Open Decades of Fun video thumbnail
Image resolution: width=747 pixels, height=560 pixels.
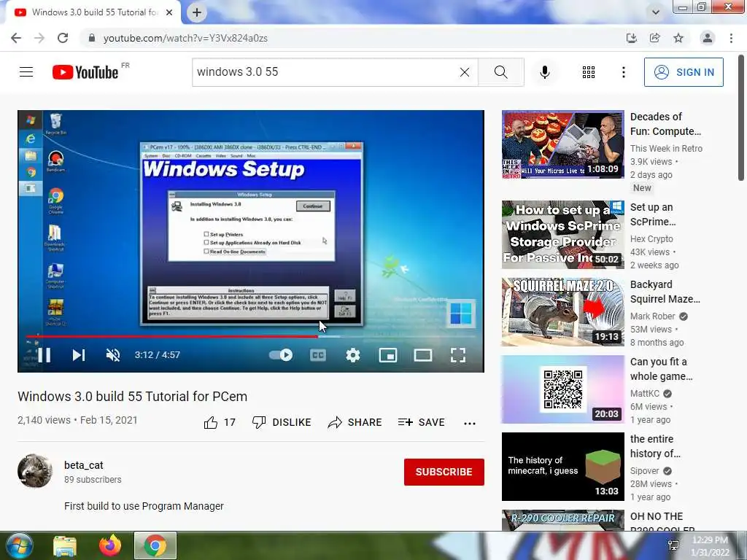tap(562, 144)
